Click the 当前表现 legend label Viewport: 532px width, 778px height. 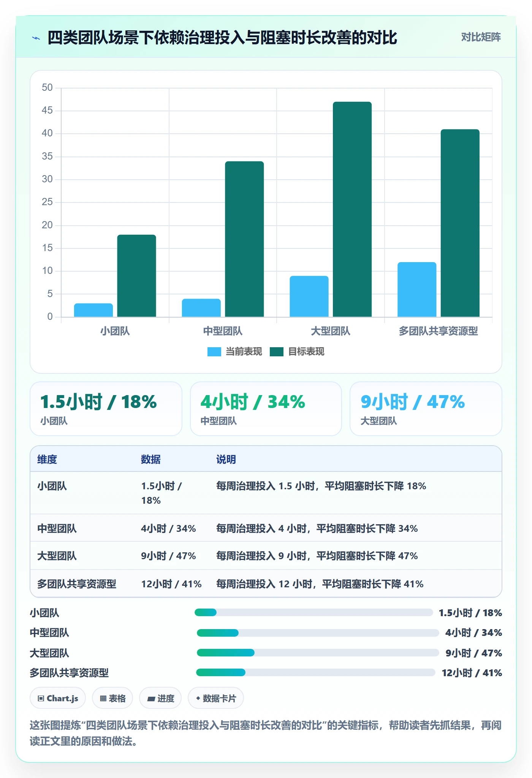tap(244, 352)
